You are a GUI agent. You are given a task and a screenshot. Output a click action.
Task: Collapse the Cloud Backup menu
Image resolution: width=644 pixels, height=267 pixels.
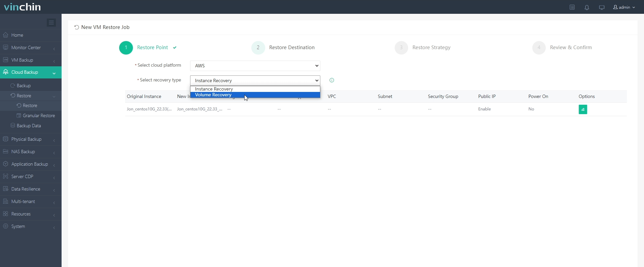pyautogui.click(x=31, y=72)
